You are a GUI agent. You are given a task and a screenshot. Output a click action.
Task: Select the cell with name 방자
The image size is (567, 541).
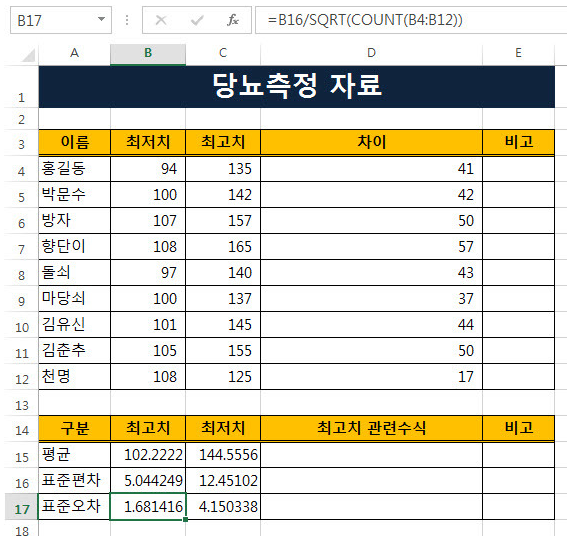pyautogui.click(x=74, y=221)
